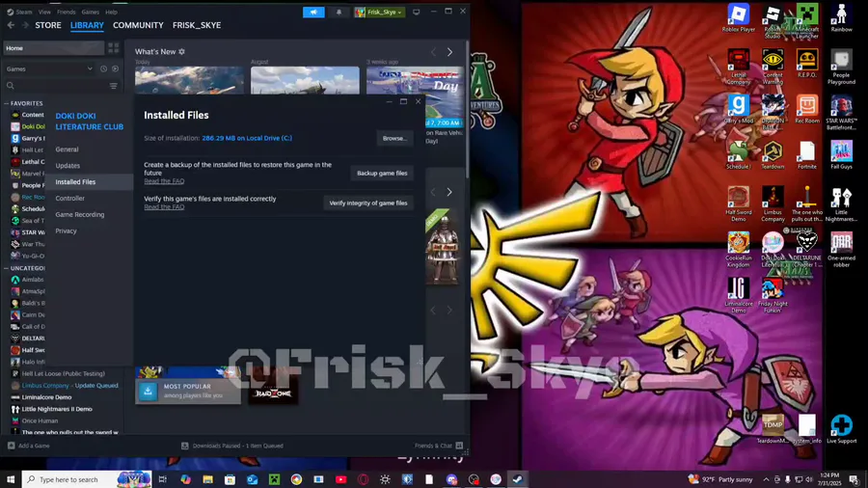Screen dimensions: 868x488
Task: Open the Friends menu
Action: click(x=66, y=12)
